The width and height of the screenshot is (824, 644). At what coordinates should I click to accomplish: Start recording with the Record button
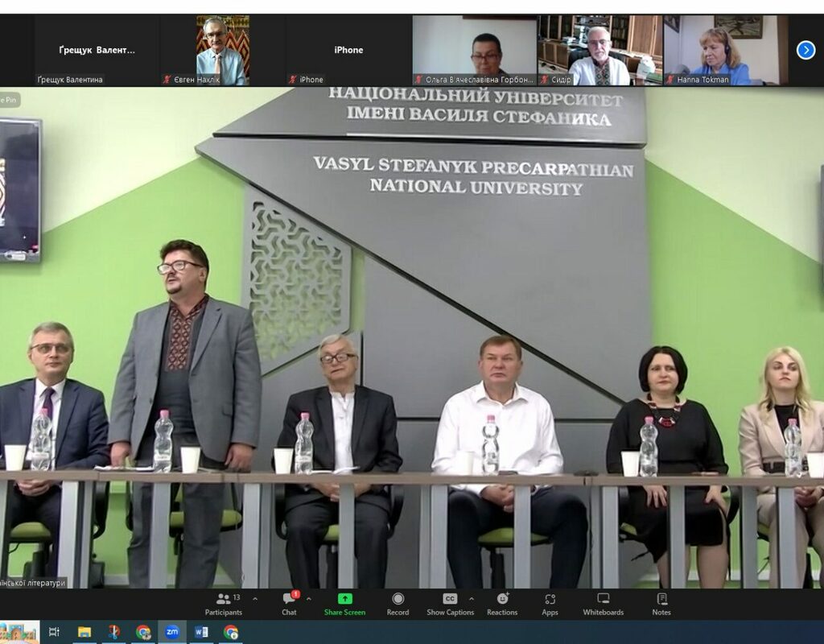pos(398,603)
